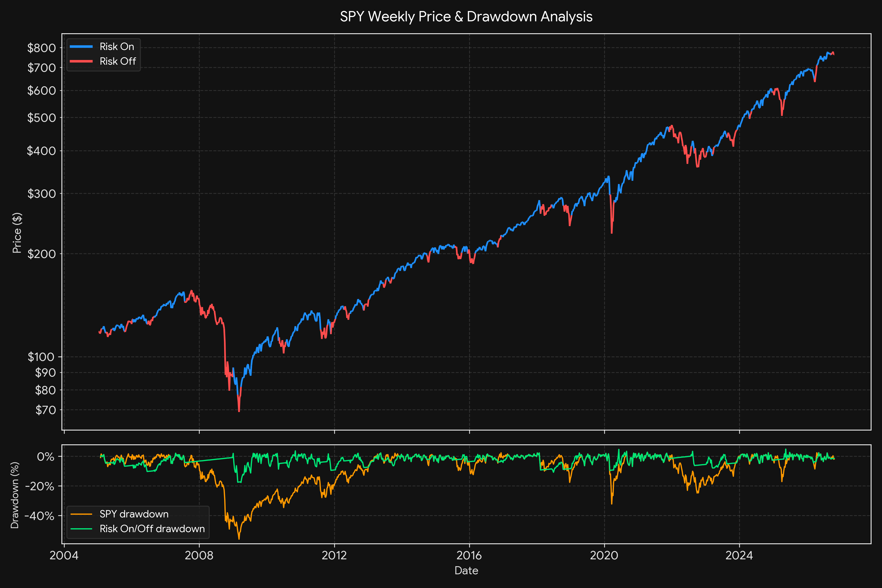
Task: Click the 'Risk Off' legend label
Action: [x=118, y=61]
